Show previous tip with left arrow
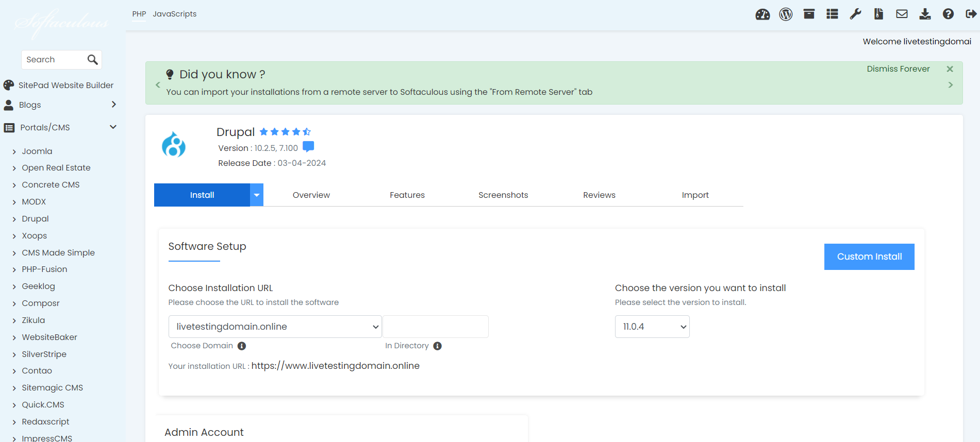Image resolution: width=980 pixels, height=442 pixels. pyautogui.click(x=158, y=85)
